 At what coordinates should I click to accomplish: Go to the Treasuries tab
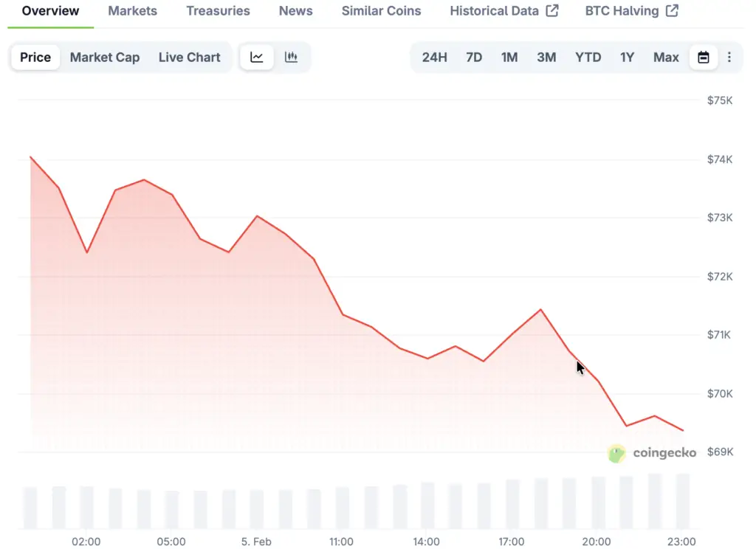point(218,11)
